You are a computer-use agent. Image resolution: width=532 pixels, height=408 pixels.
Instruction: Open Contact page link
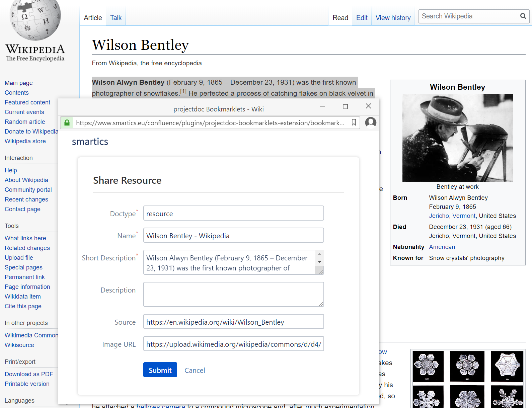[22, 209]
